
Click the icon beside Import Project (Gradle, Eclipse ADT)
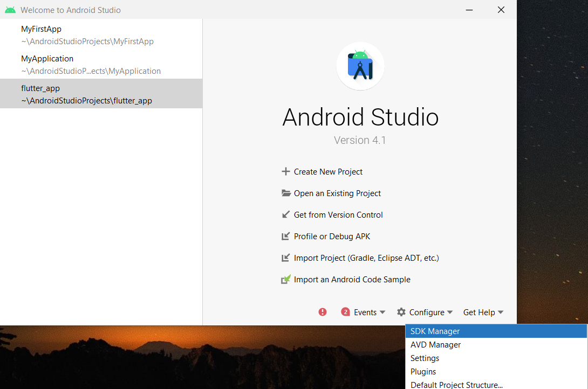coord(286,258)
